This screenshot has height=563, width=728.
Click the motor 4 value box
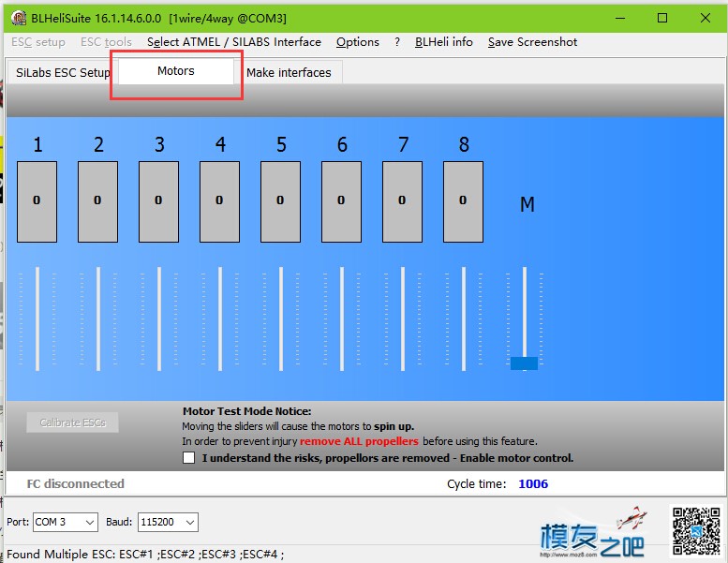(x=219, y=202)
